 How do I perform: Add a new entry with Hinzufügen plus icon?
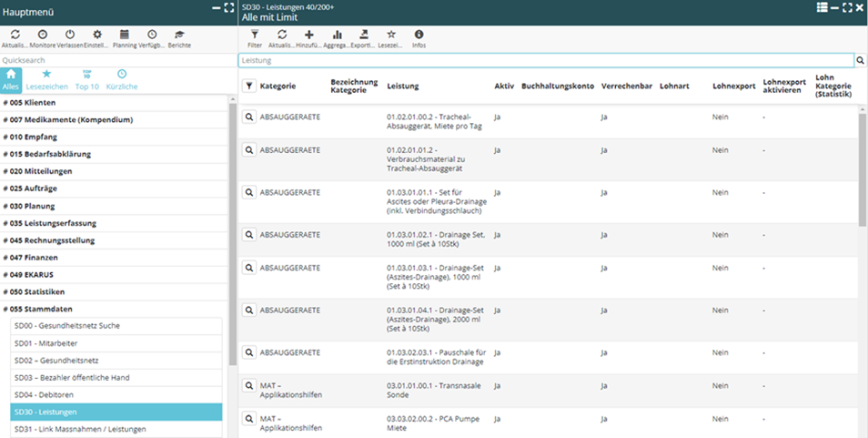(309, 36)
